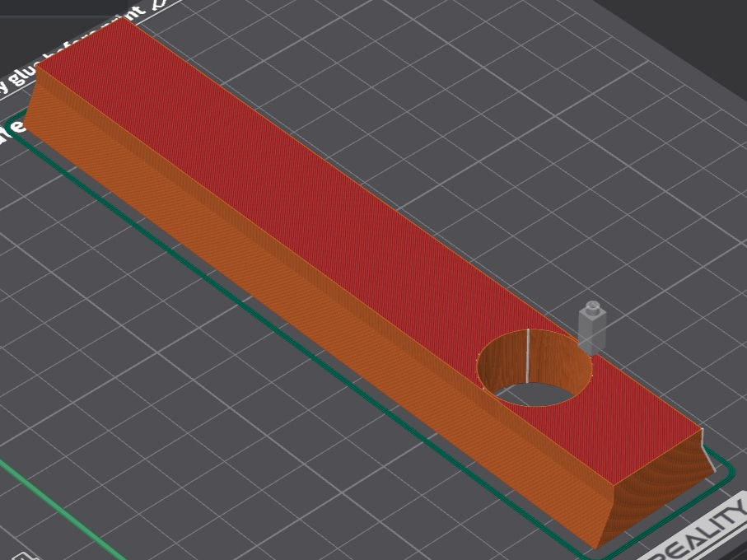Click the gray nozzle toolhead marker
747x560 pixels.
tap(592, 328)
